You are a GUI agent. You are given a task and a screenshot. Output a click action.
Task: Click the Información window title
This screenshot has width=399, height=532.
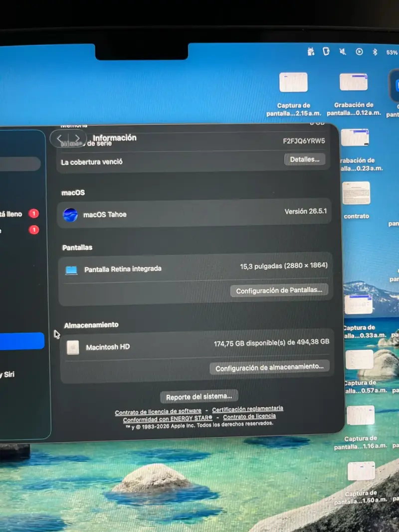115,138
